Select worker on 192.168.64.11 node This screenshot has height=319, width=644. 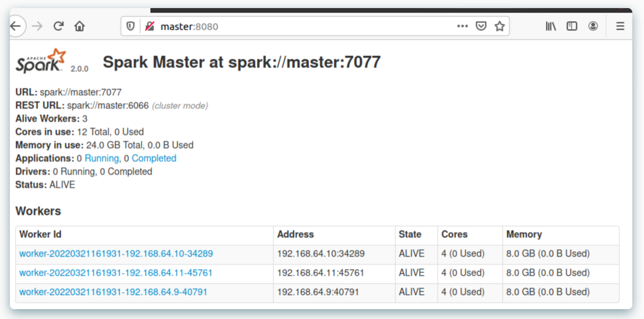coord(116,273)
